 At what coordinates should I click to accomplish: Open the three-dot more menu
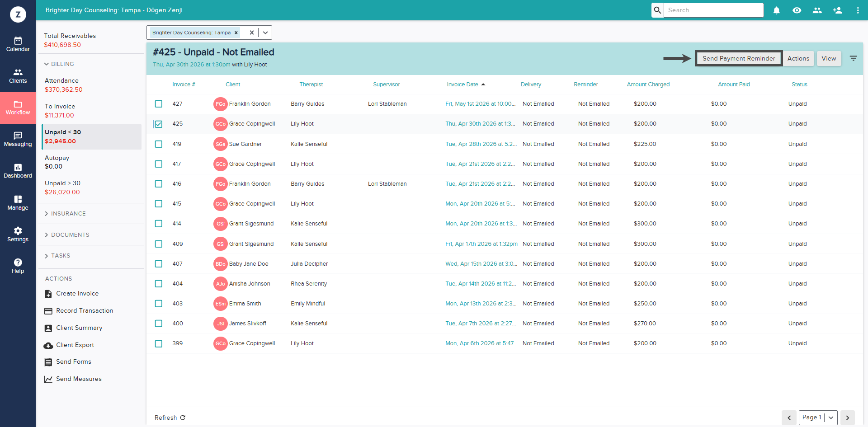click(858, 10)
